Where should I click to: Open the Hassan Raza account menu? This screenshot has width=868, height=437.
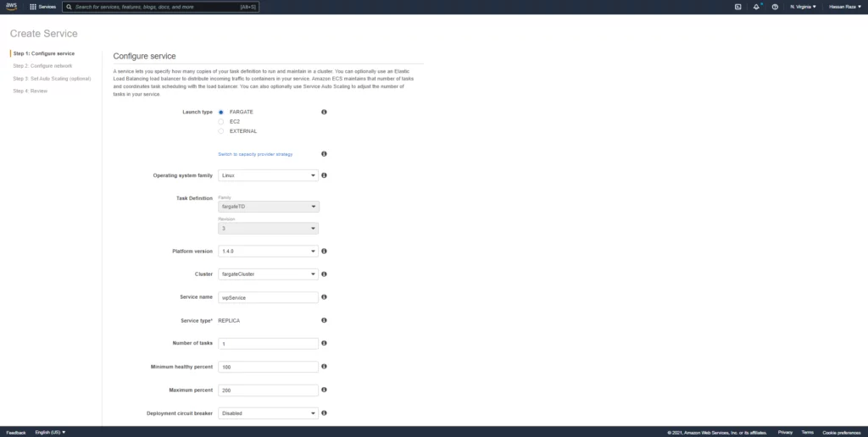point(845,7)
